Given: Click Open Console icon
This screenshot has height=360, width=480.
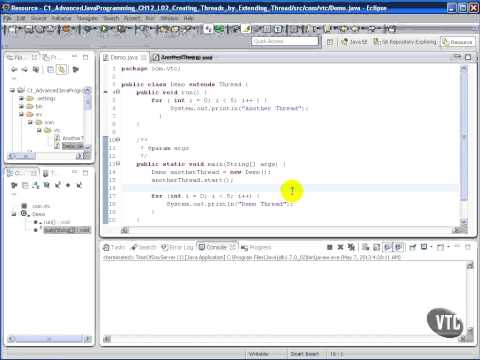Looking at the screenshot, I should click(441, 247).
